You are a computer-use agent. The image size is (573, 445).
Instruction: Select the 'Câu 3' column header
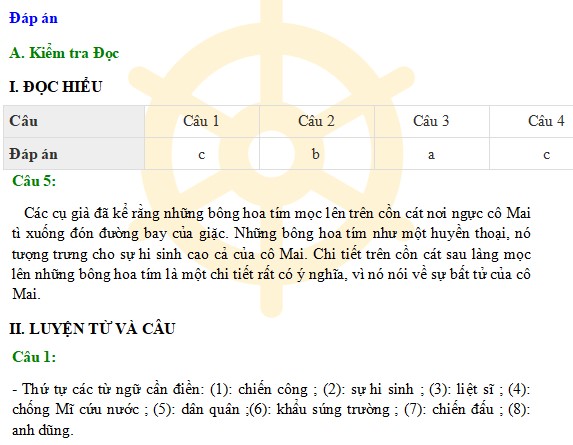click(432, 121)
